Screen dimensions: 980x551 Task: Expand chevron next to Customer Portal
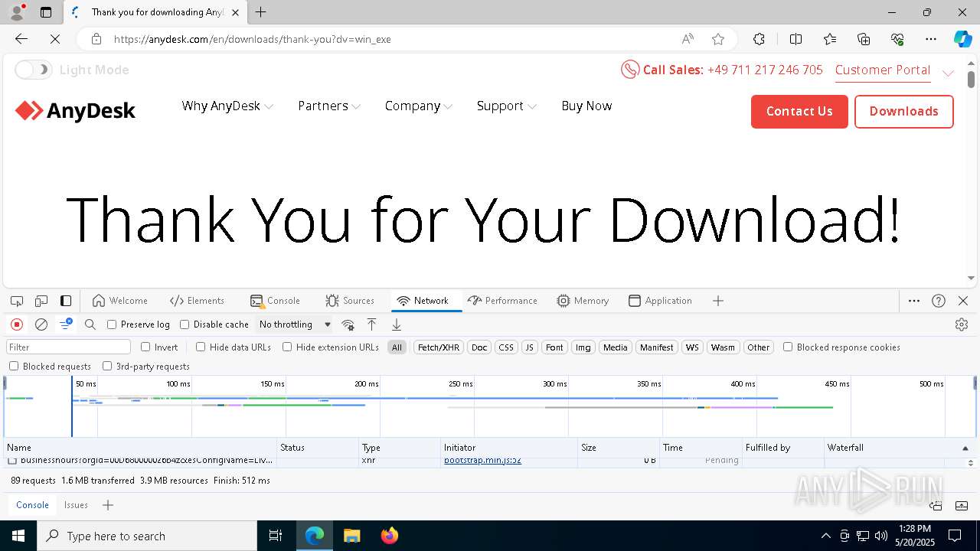point(948,73)
